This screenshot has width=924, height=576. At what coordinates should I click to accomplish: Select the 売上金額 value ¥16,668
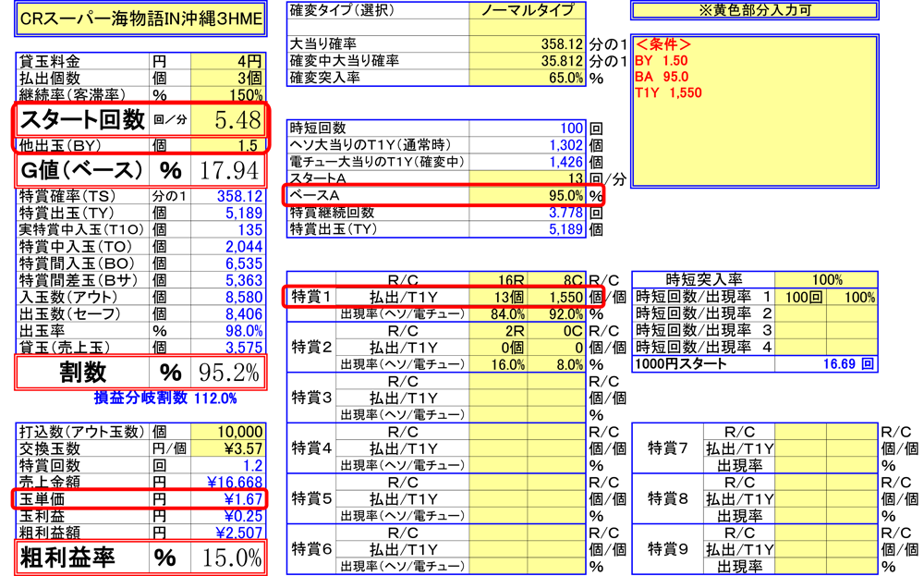coord(228,483)
